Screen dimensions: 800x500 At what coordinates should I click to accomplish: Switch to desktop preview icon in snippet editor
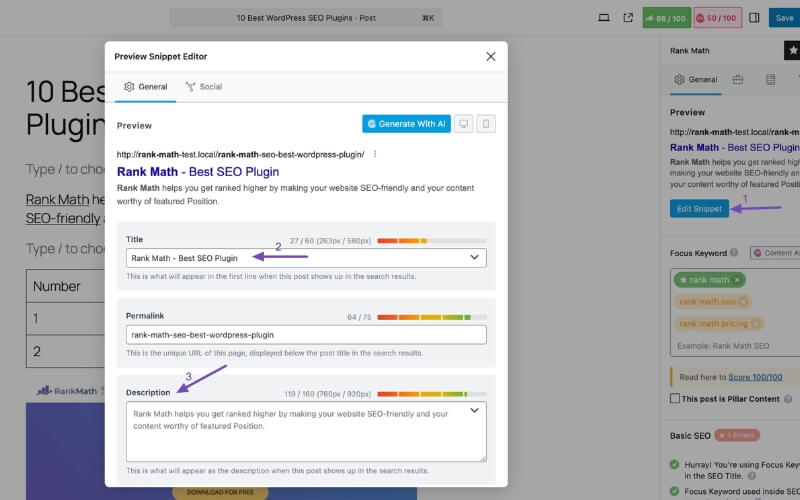[463, 124]
